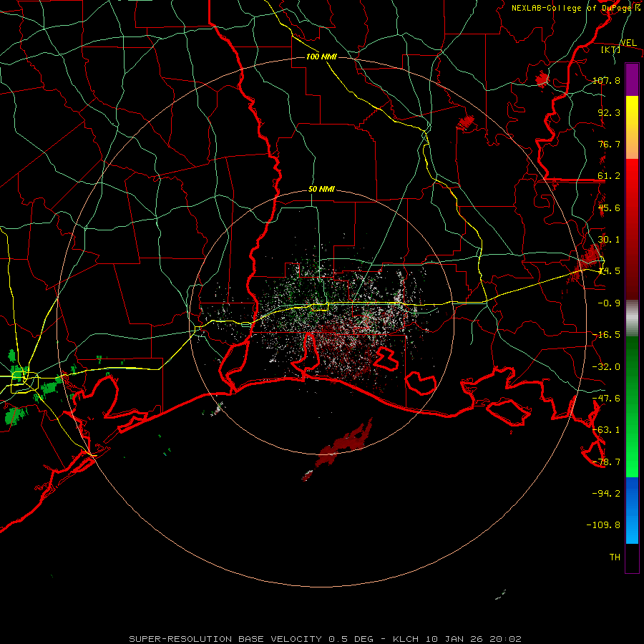This screenshot has height=644, width=644.
Task: Select the -16.5 scale value
Action: [x=606, y=335]
